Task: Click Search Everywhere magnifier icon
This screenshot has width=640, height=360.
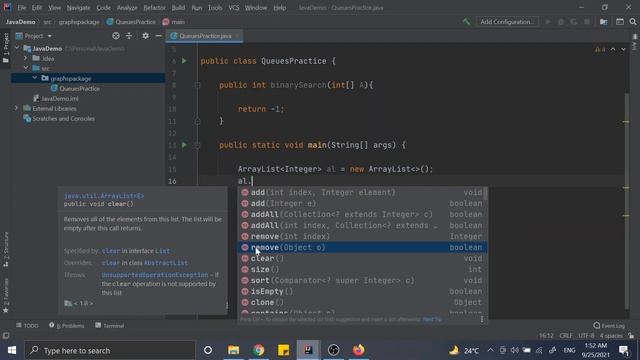Action: point(633,22)
